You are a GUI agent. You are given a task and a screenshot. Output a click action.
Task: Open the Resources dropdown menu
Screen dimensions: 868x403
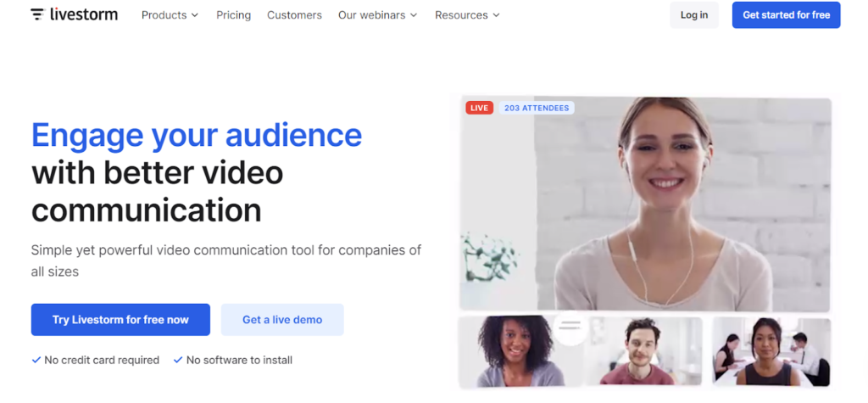(467, 15)
